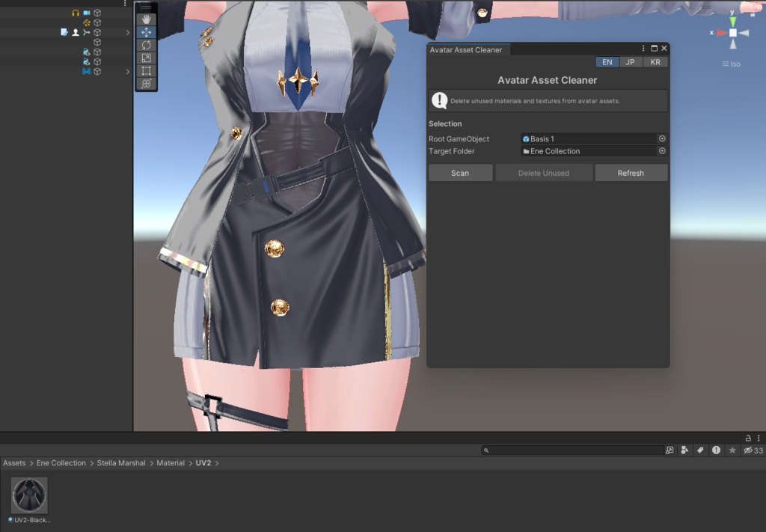Image resolution: width=766 pixels, height=532 pixels.
Task: Open object picker for Target Folder
Action: [662, 151]
